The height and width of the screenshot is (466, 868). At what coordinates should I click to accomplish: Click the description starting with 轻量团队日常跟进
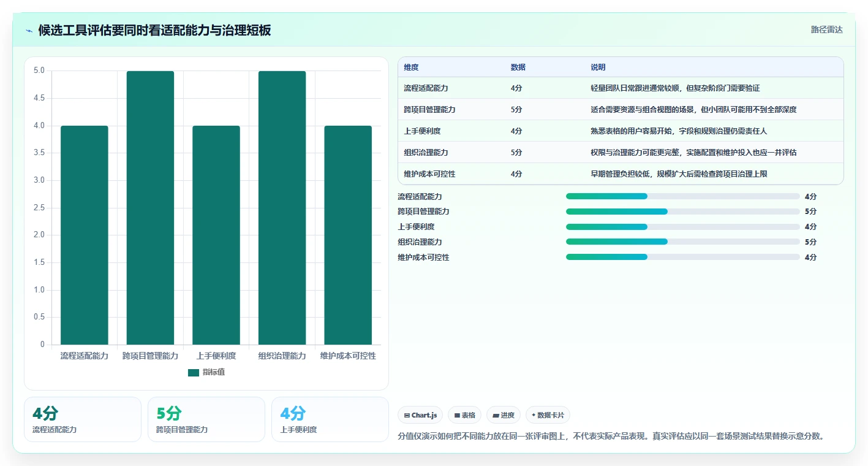[x=675, y=88]
